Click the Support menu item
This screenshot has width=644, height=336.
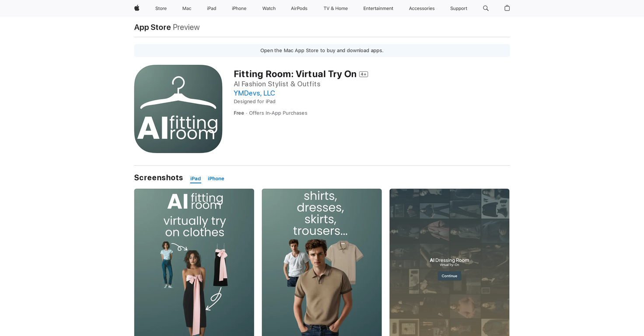[x=458, y=8]
